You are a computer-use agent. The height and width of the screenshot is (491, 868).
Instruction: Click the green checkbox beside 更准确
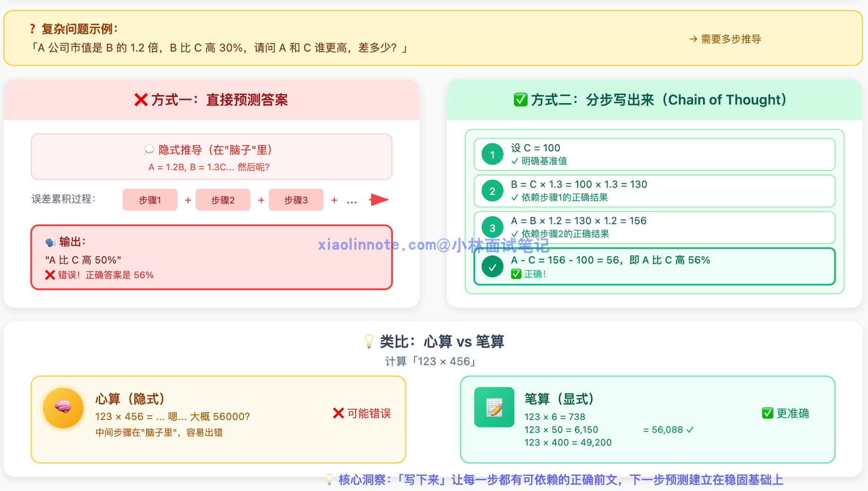pyautogui.click(x=767, y=413)
